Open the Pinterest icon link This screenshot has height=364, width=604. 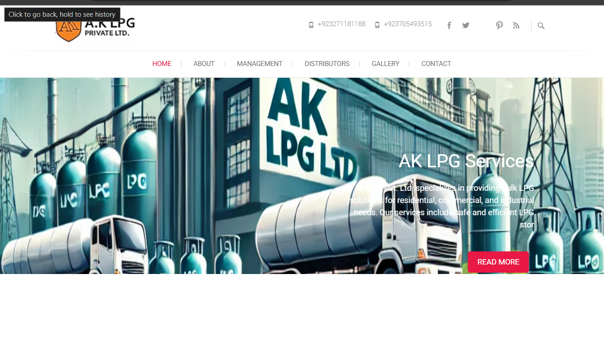499,25
